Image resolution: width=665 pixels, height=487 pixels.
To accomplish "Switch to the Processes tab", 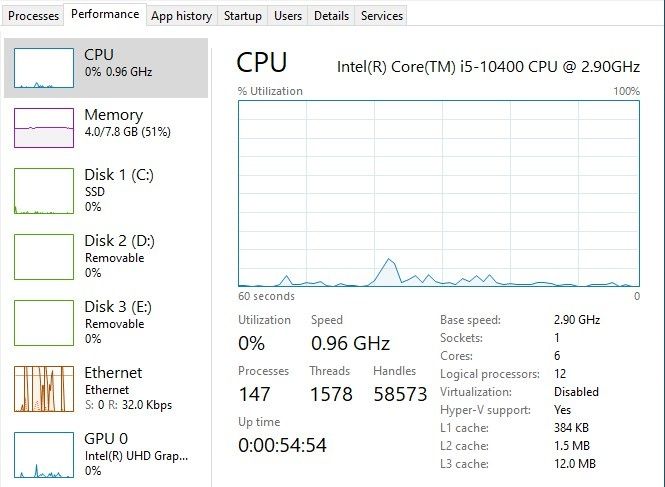I will click(x=34, y=16).
